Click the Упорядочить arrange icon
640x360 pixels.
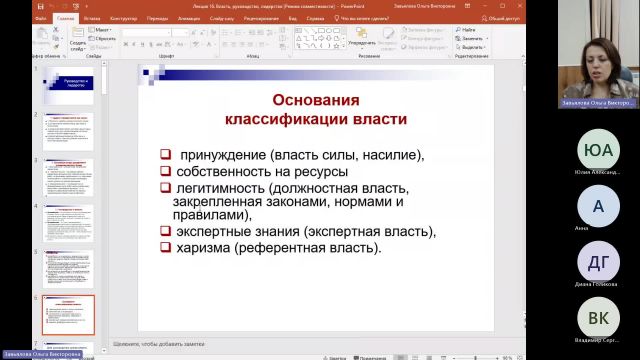tap(361, 33)
